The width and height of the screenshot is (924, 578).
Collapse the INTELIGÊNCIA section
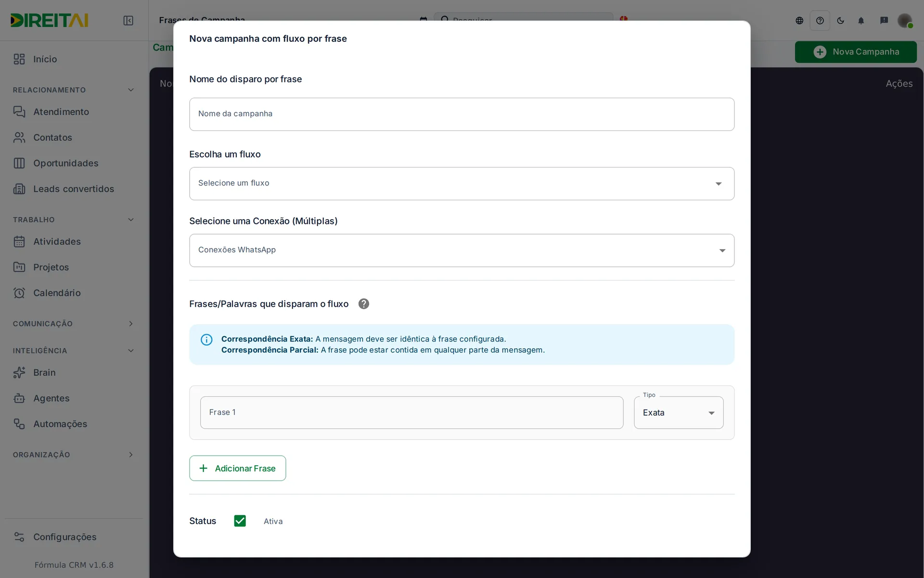[74, 351]
